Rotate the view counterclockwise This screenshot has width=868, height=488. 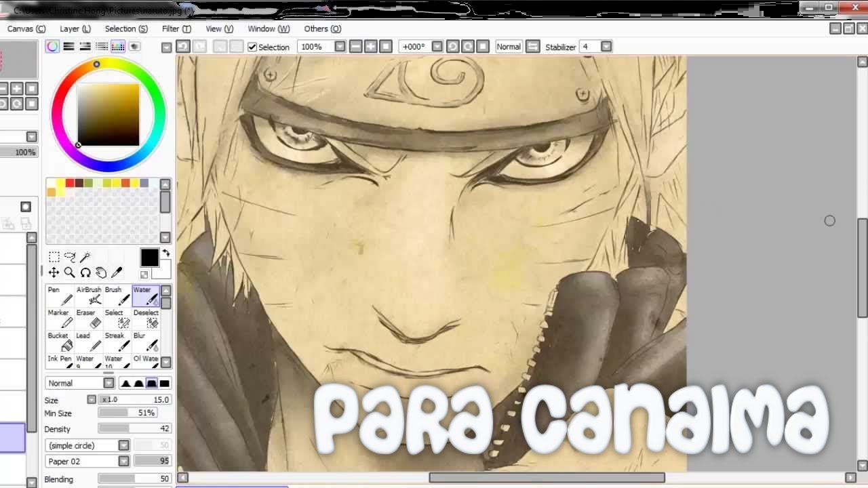(452, 47)
